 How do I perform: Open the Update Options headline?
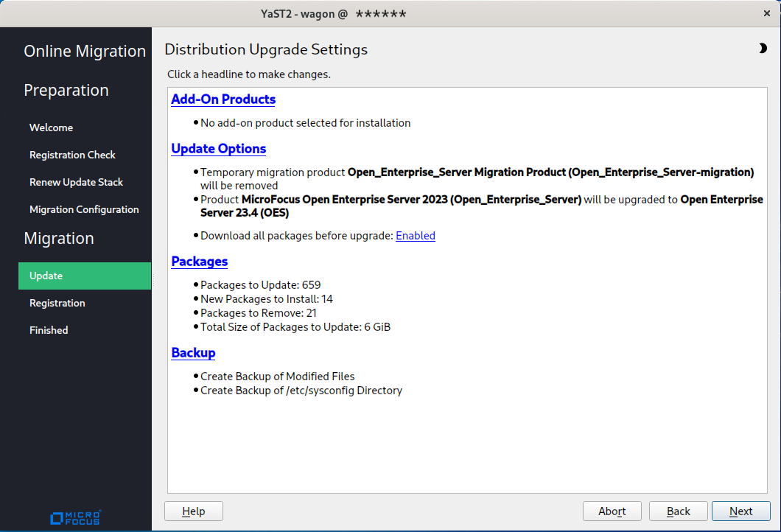click(219, 149)
